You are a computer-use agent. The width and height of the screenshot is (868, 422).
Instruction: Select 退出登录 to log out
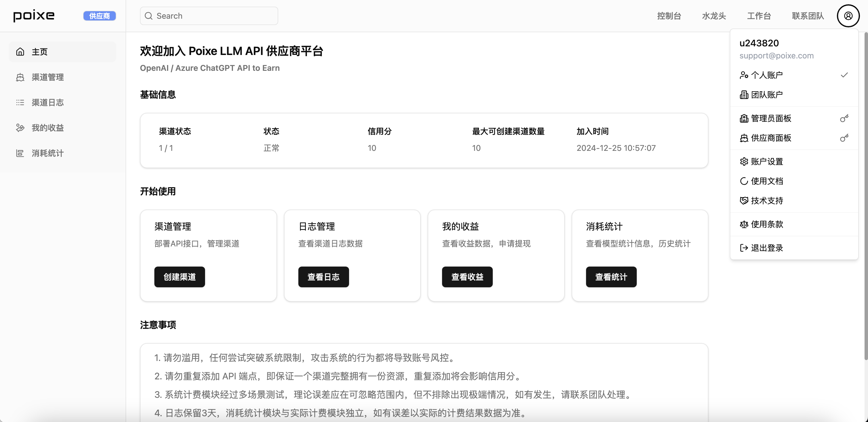coord(767,248)
